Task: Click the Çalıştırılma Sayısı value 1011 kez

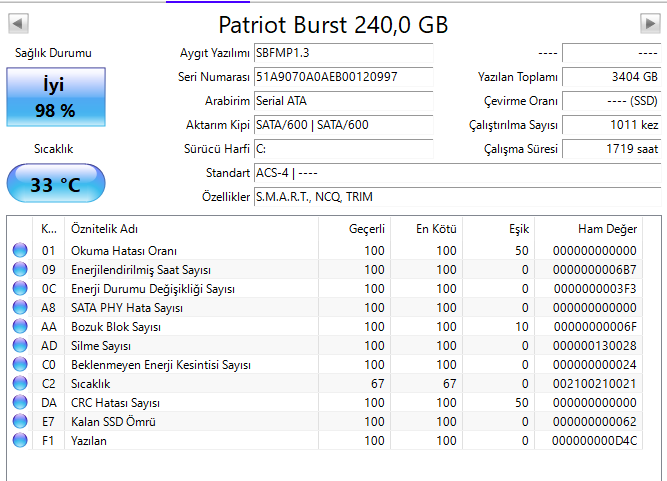Action: [612, 125]
